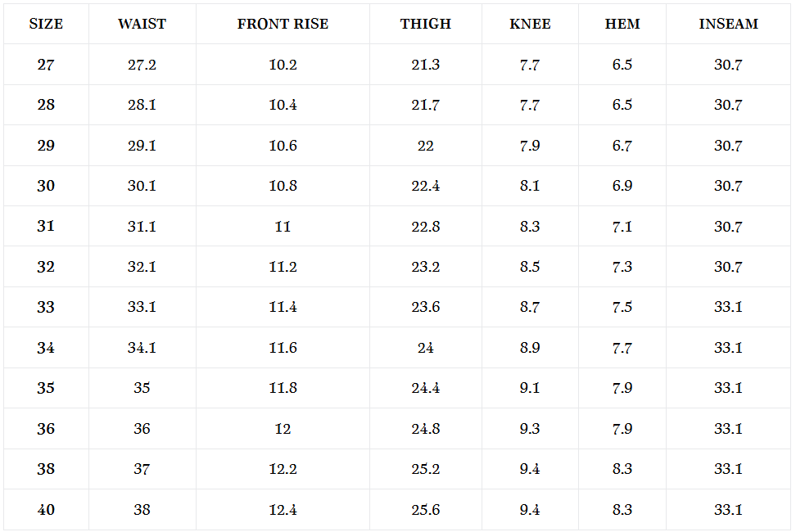Screen dimensions: 796x532
Task: Click size 30 in the size column
Action: pos(46,186)
